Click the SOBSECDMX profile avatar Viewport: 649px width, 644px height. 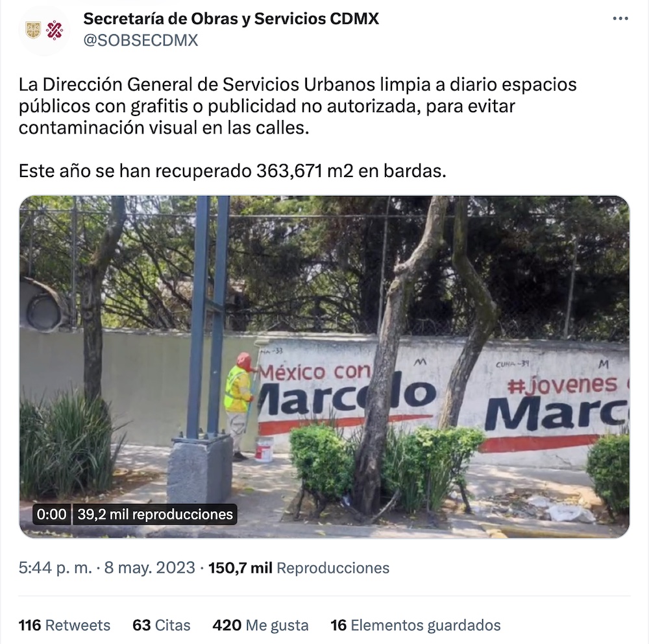[x=44, y=30]
